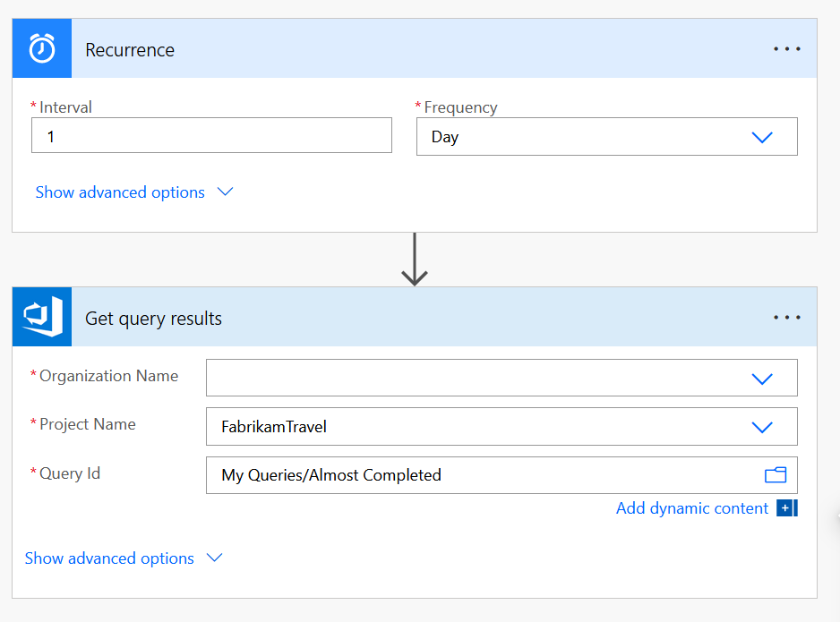The height and width of the screenshot is (622, 840).
Task: Click the Recurrence step title header
Action: [x=130, y=50]
